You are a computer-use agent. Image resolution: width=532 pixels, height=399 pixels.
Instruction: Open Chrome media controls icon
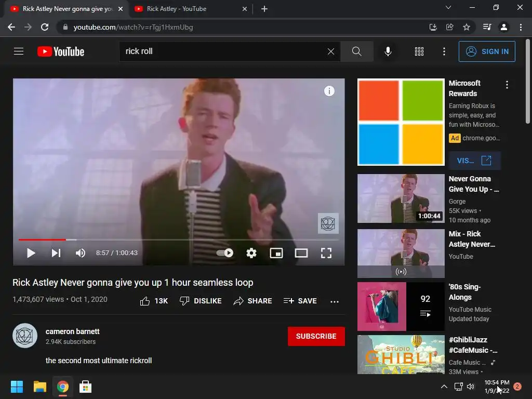tap(487, 27)
